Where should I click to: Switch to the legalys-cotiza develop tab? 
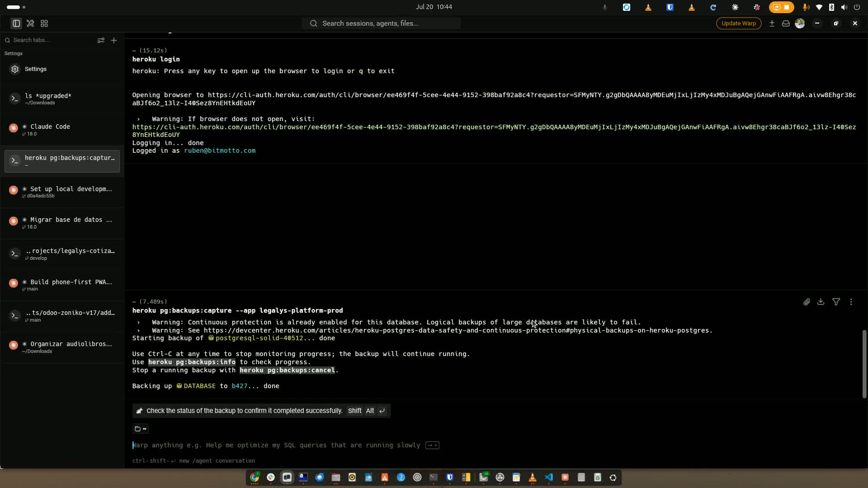(x=62, y=254)
